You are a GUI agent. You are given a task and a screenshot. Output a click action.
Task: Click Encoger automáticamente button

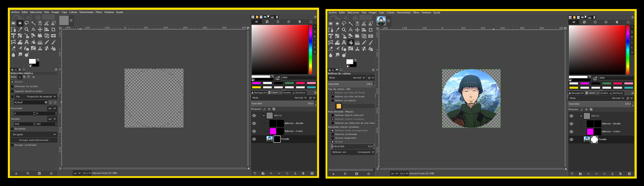pos(34,140)
